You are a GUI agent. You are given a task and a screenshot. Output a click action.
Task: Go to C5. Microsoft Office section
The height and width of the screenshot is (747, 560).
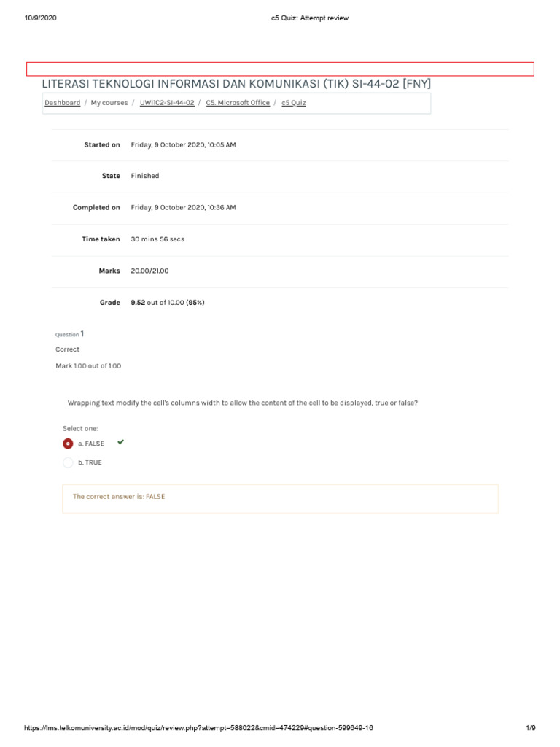pyautogui.click(x=238, y=103)
